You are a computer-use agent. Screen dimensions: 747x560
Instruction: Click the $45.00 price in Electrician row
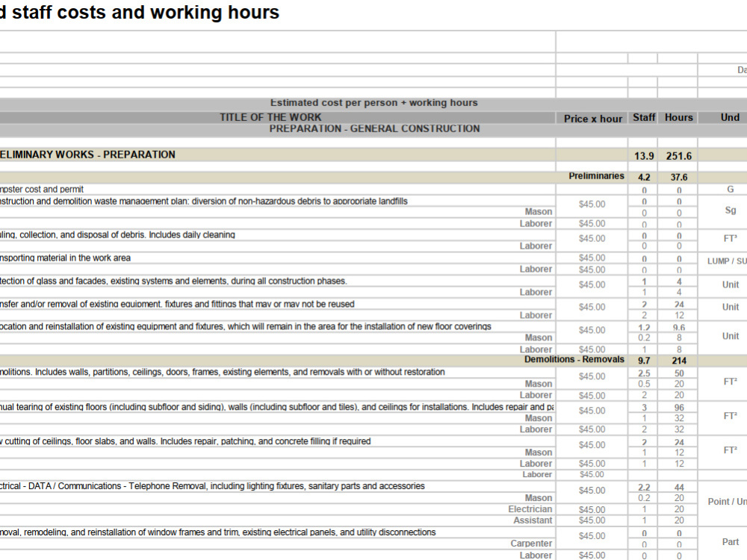tap(592, 509)
